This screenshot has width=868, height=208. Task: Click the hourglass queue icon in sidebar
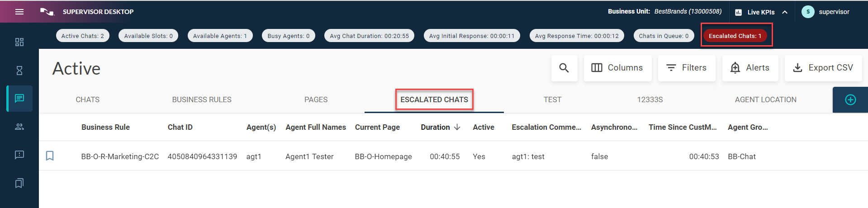point(19,71)
